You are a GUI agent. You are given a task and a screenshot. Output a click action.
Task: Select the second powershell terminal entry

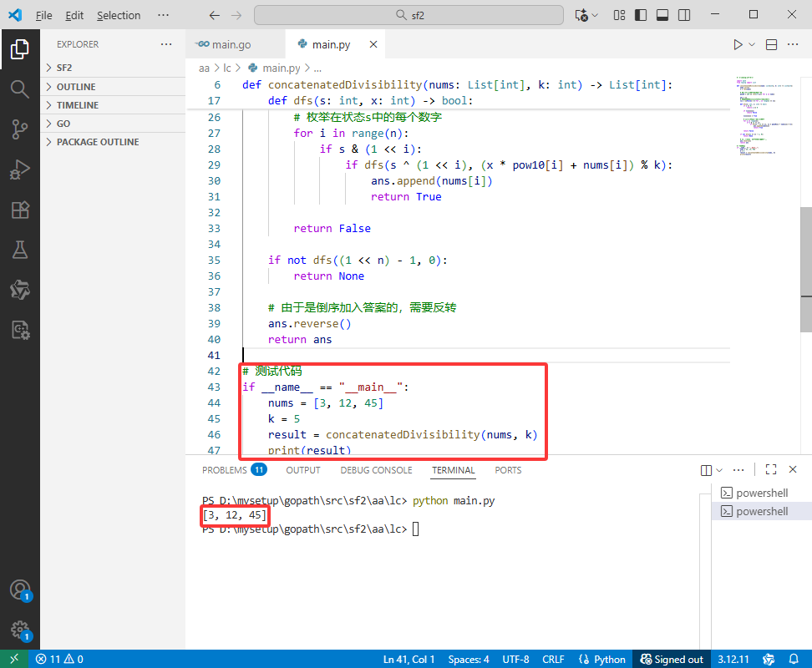pos(761,511)
